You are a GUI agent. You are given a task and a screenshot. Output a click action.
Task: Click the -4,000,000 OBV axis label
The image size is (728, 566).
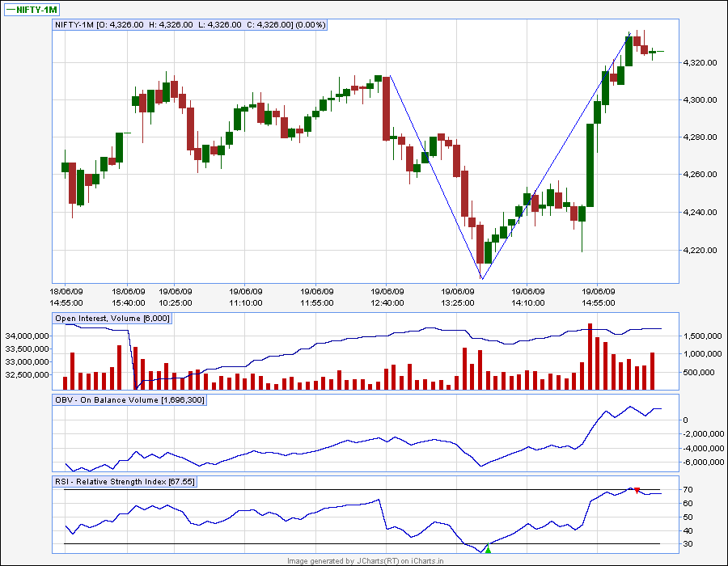tap(703, 448)
